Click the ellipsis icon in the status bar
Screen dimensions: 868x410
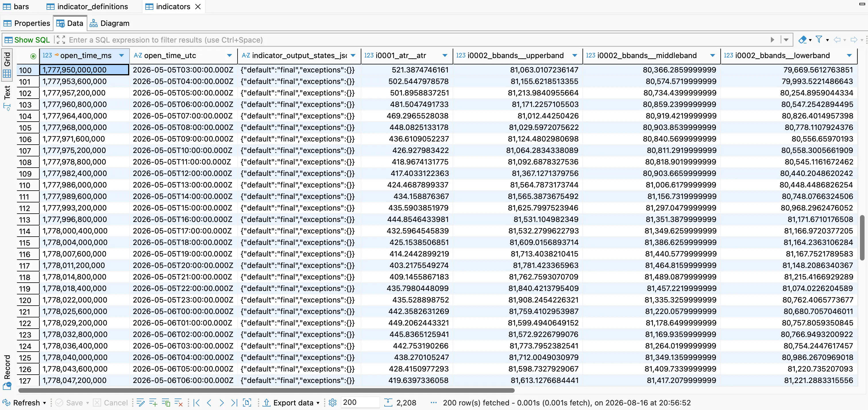point(434,403)
